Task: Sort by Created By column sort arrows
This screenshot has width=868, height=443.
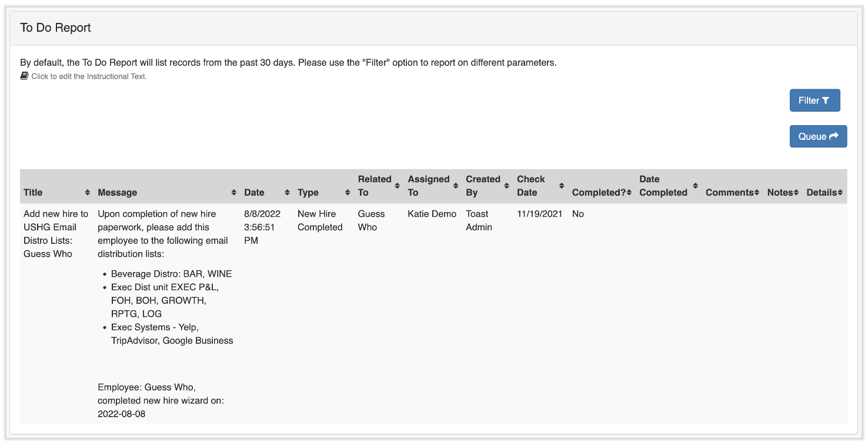Action: point(506,186)
